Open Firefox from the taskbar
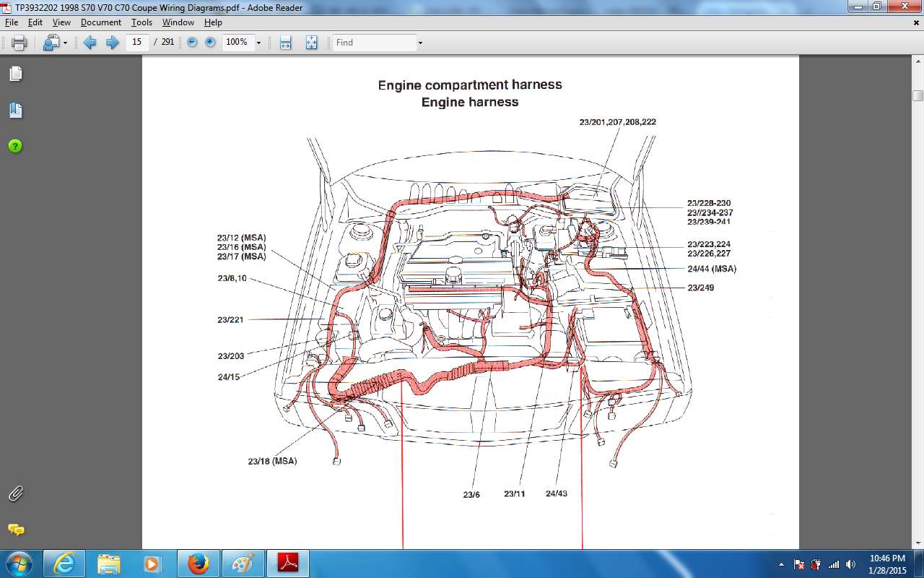This screenshot has width=924, height=578. click(198, 564)
